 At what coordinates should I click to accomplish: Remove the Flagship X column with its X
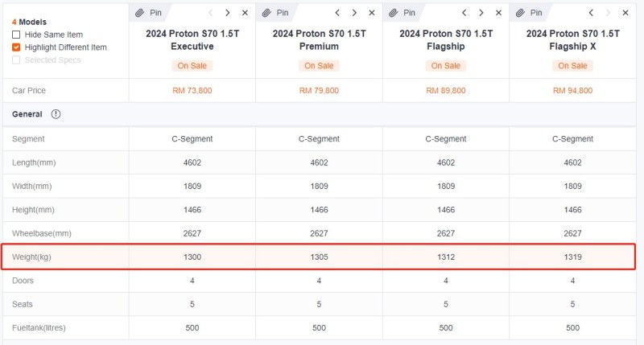[x=625, y=13]
